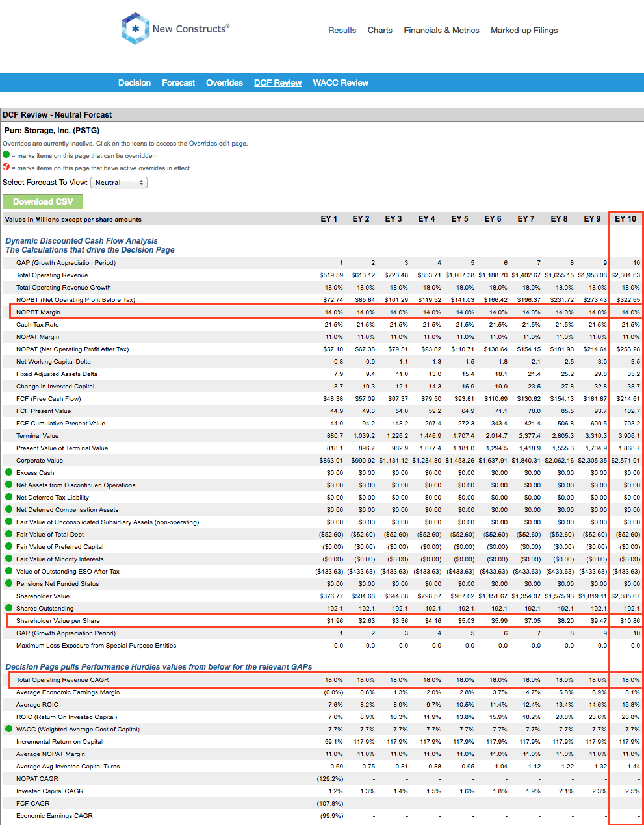Open Financials & Metrics
The width and height of the screenshot is (644, 825).
[441, 30]
